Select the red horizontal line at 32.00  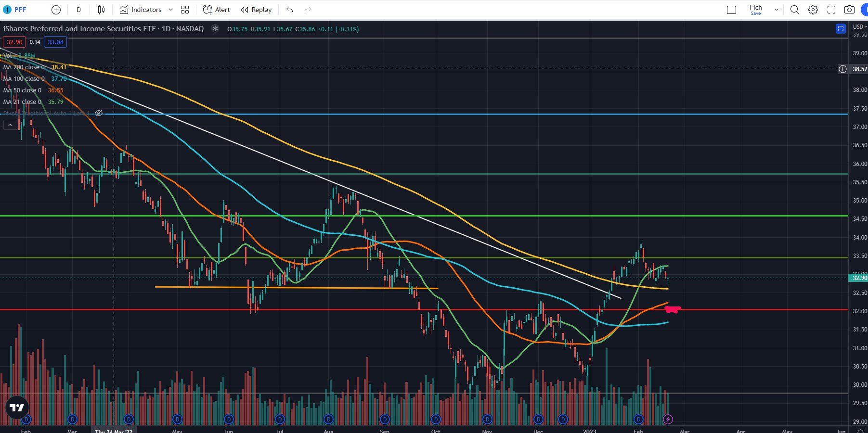(424, 310)
